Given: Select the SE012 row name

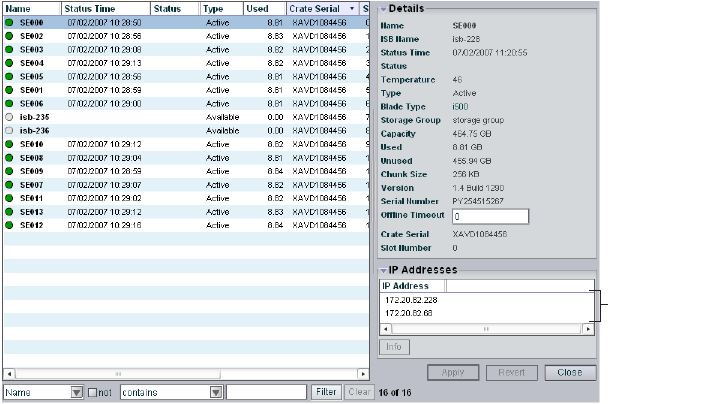Looking at the screenshot, I should pos(32,225).
